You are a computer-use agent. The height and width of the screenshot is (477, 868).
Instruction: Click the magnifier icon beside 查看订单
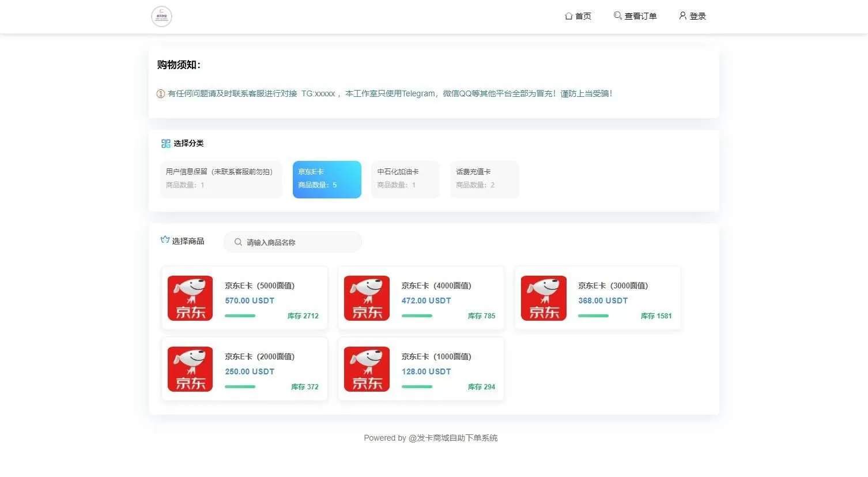(x=617, y=16)
